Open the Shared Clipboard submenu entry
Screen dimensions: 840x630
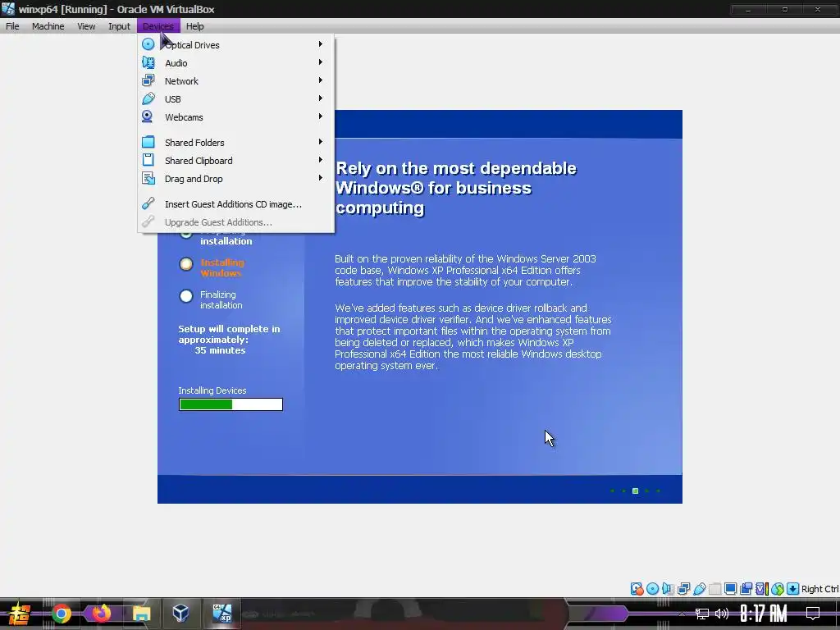pyautogui.click(x=235, y=161)
